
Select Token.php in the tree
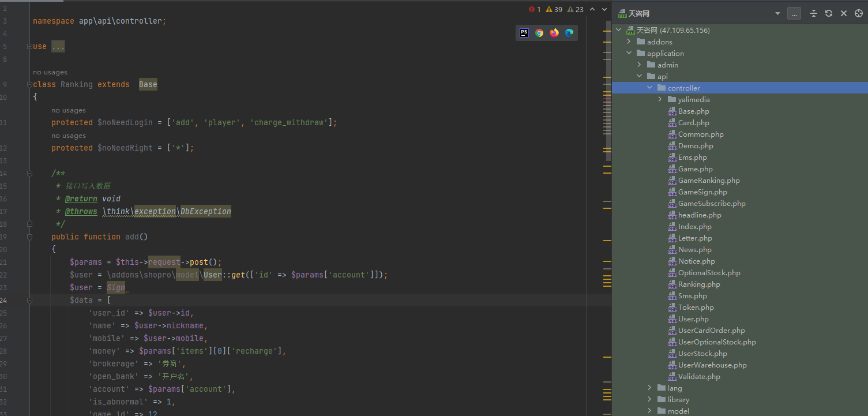click(x=696, y=307)
